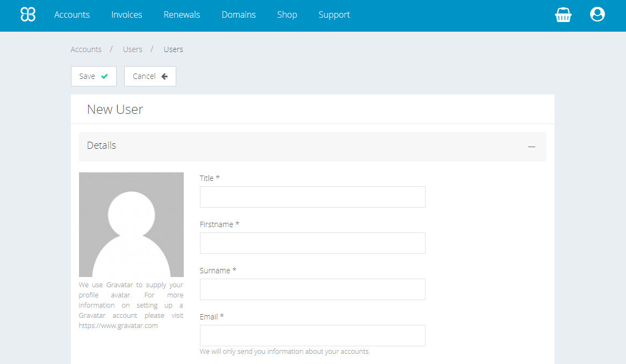
Task: Click the Details section header
Action: pos(102,145)
